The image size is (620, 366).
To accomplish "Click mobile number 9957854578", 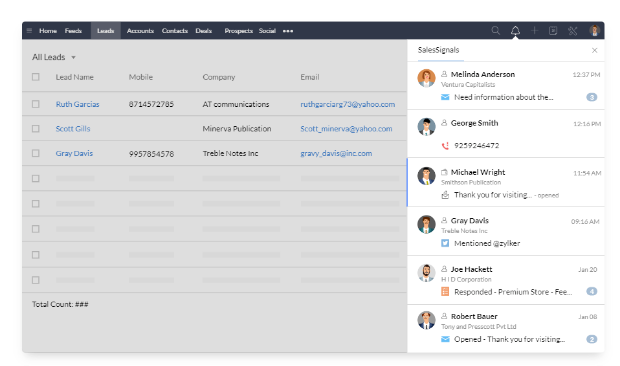I will pyautogui.click(x=151, y=154).
